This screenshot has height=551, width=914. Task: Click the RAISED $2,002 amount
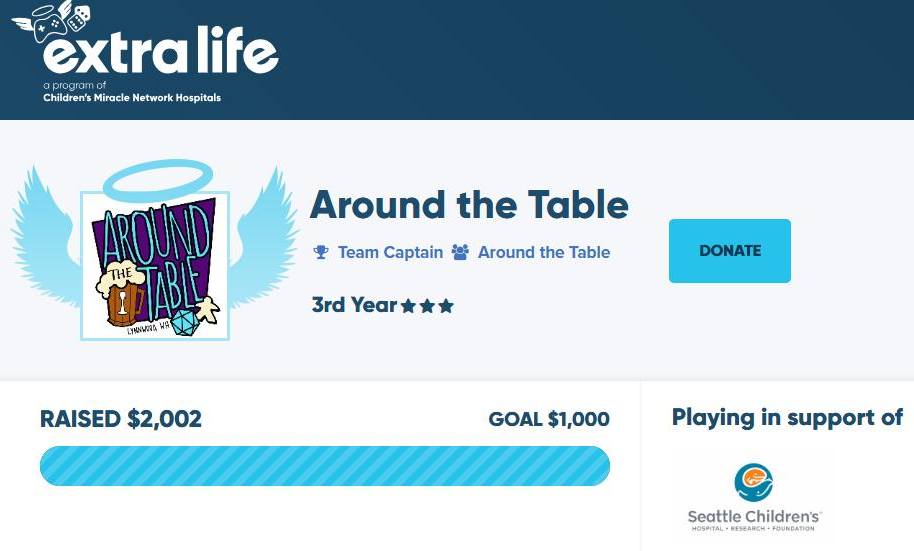tap(121, 419)
